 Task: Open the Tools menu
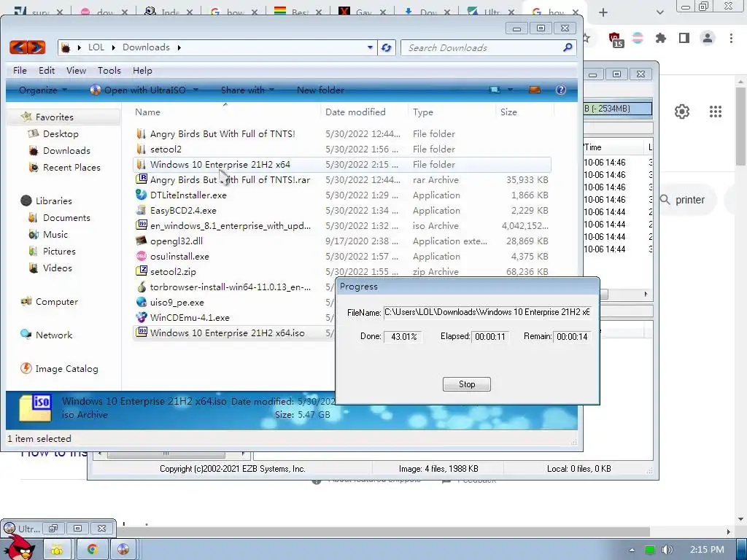109,71
